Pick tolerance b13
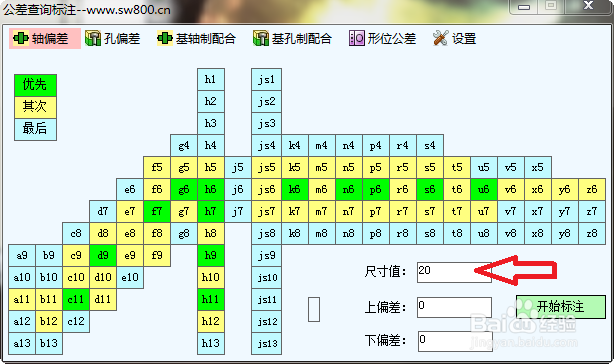This screenshot has width=614, height=364. pos(49,343)
